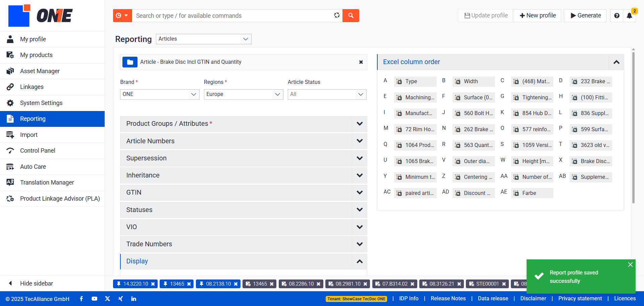Screen dimensions: 644x306
Task: Remove the pinned 14.3220.10 tab
Action: click(153, 284)
